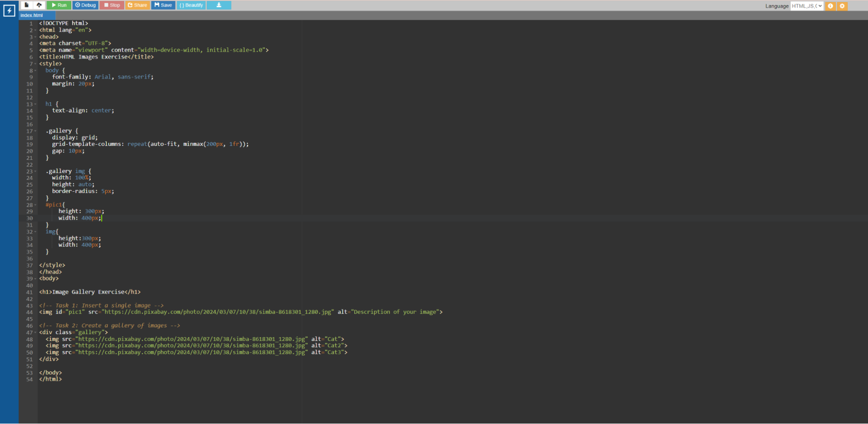The image size is (868, 424).
Task: Click the 'Task 1: Insert a single image' comment
Action: [x=101, y=306]
